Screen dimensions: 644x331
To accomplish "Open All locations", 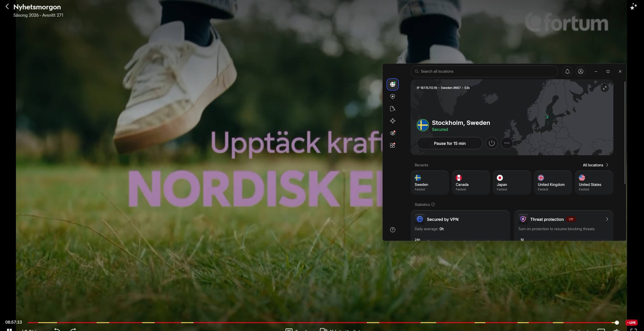I will (x=595, y=165).
